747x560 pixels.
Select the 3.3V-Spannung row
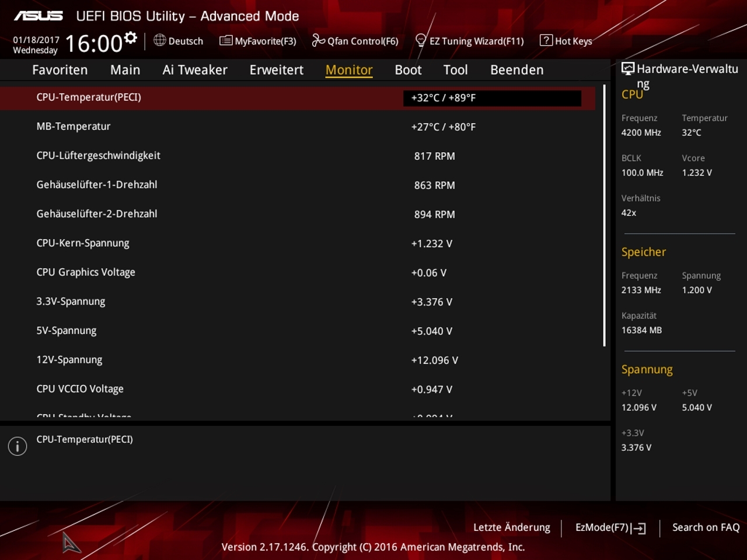click(x=298, y=302)
